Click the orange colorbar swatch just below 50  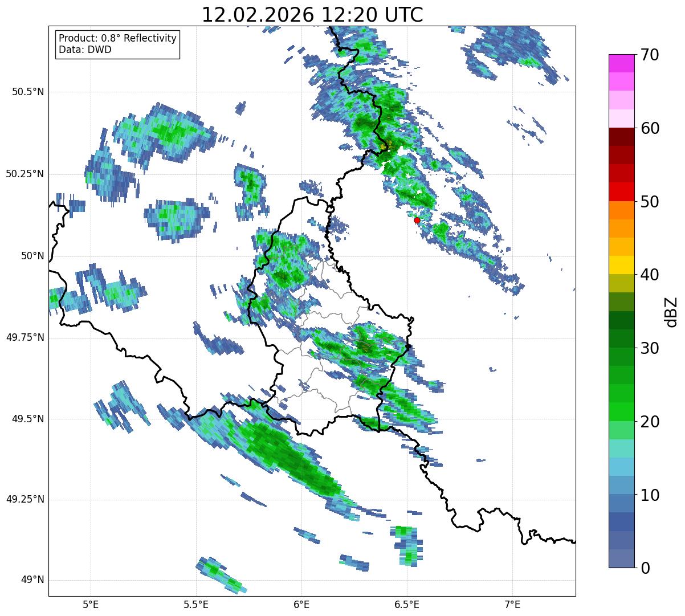[x=621, y=210]
